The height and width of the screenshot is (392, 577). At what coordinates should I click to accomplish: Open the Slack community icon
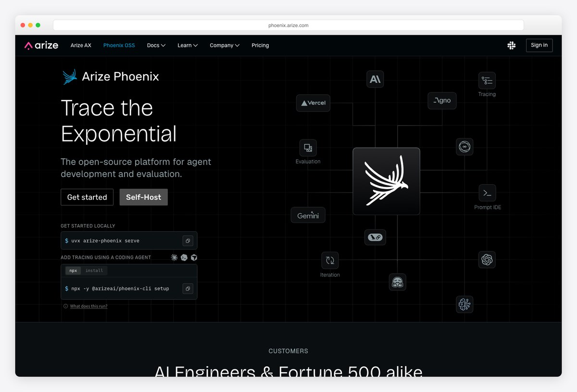[512, 45]
